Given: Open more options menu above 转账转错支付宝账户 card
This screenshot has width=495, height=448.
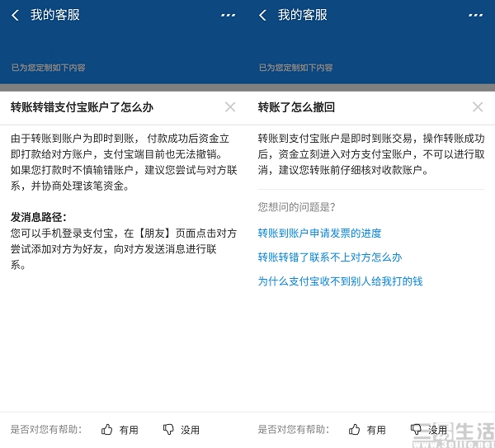Looking at the screenshot, I should (228, 15).
